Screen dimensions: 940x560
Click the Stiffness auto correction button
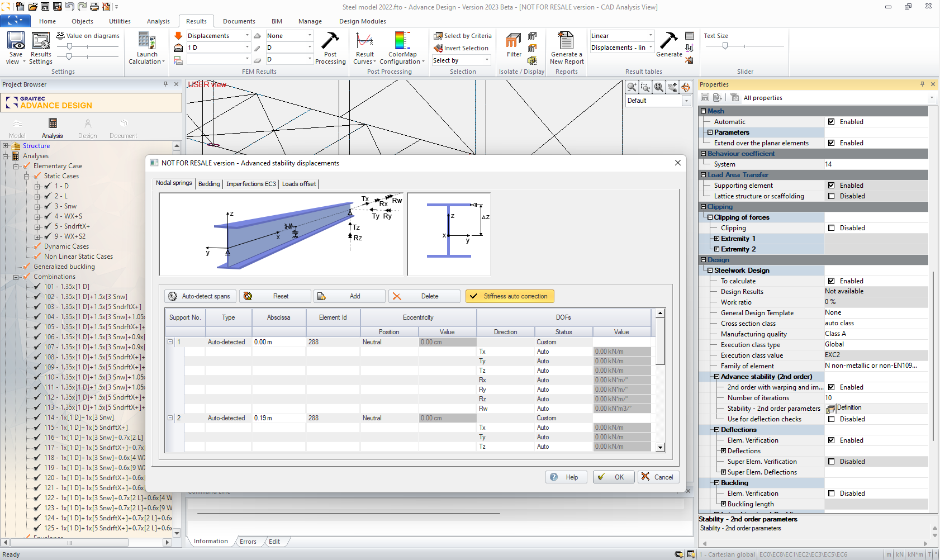click(510, 296)
